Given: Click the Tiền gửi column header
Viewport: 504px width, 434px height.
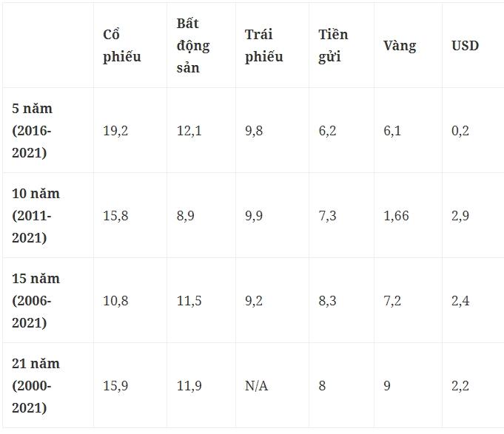Looking at the screenshot, I should 333,46.
